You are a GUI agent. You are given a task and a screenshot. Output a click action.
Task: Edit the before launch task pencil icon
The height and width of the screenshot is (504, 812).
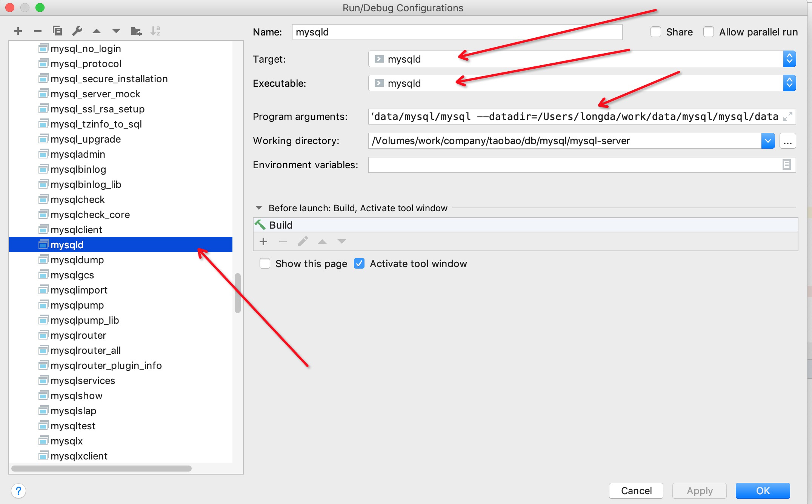pyautogui.click(x=303, y=241)
